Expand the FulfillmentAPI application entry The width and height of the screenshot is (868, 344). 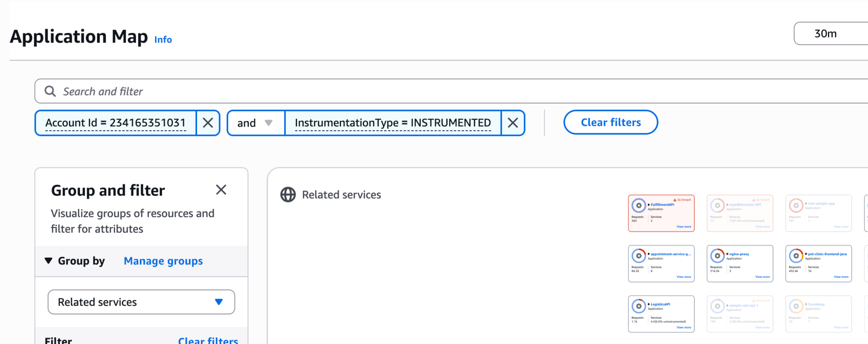coord(649,205)
